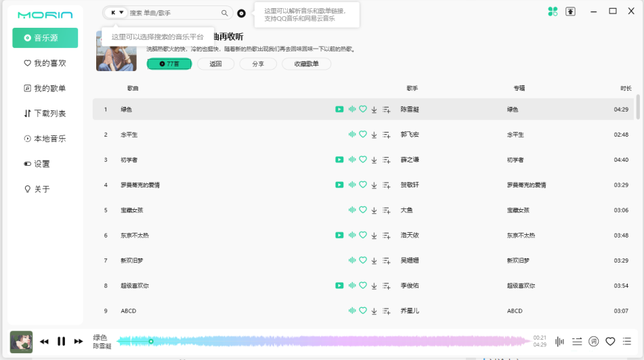Image resolution: width=644 pixels, height=360 pixels.
Task: Open 我的喜欢 favorites in sidebar
Action: 45,63
